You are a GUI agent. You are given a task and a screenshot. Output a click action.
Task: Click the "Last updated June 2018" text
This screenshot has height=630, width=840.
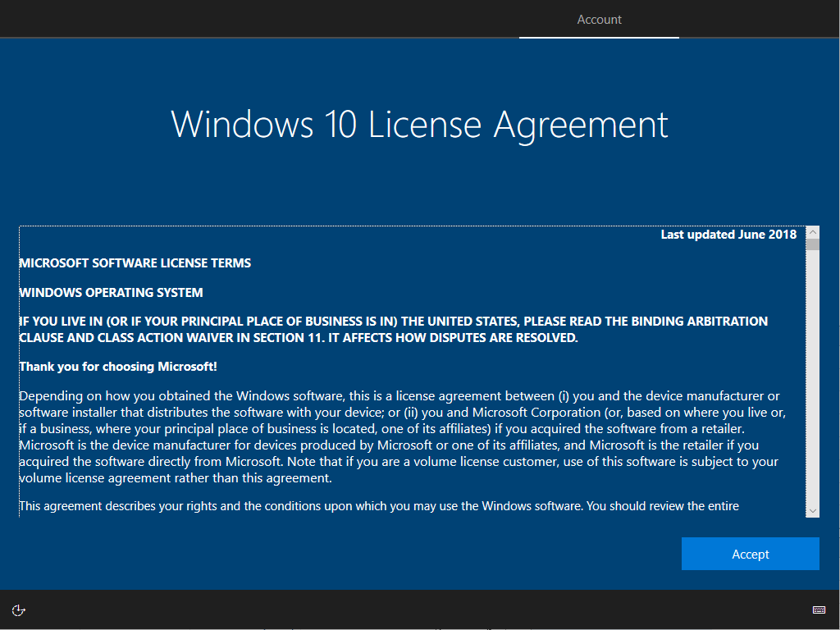click(728, 235)
